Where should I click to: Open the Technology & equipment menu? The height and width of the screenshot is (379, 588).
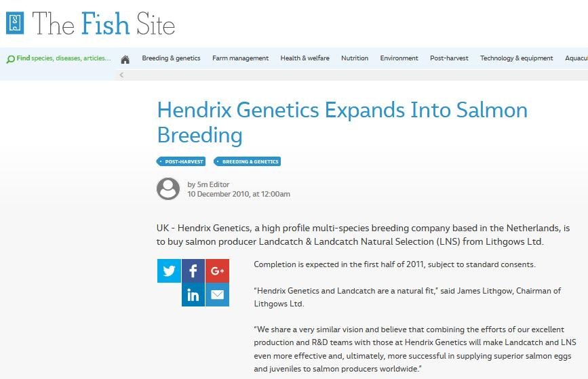[516, 58]
